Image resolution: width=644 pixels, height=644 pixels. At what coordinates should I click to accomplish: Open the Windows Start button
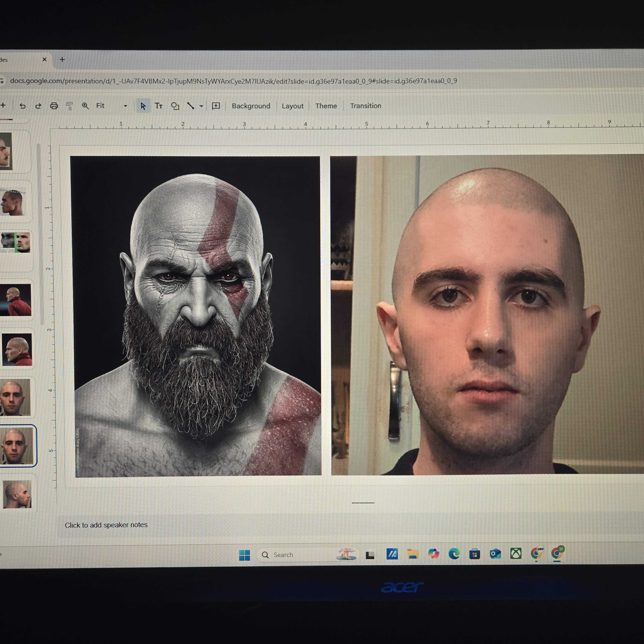[245, 555]
